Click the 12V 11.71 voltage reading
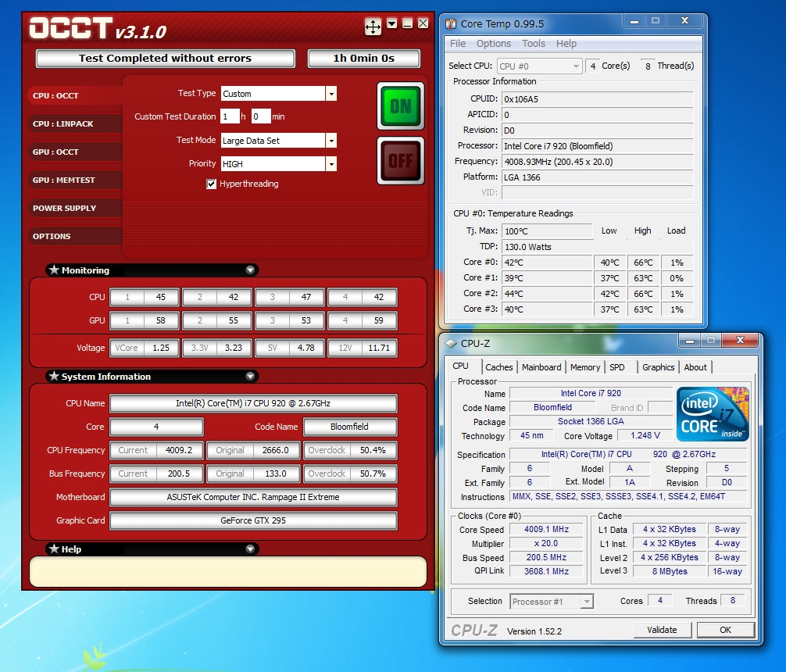 click(x=363, y=348)
